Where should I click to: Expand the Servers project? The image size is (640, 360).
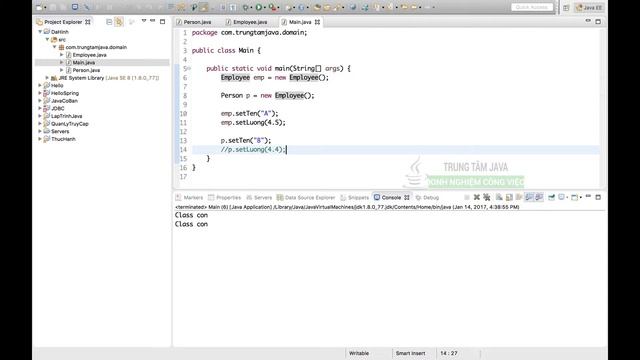click(40, 131)
